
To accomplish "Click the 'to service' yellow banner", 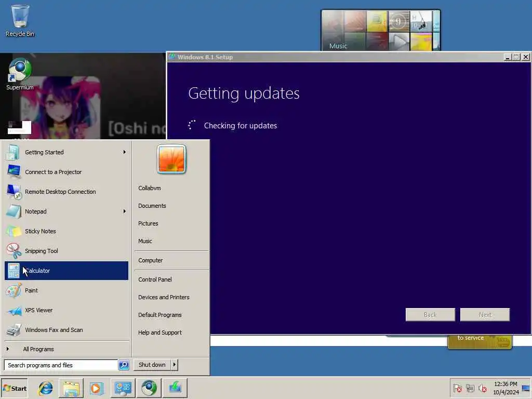I will pyautogui.click(x=480, y=342).
